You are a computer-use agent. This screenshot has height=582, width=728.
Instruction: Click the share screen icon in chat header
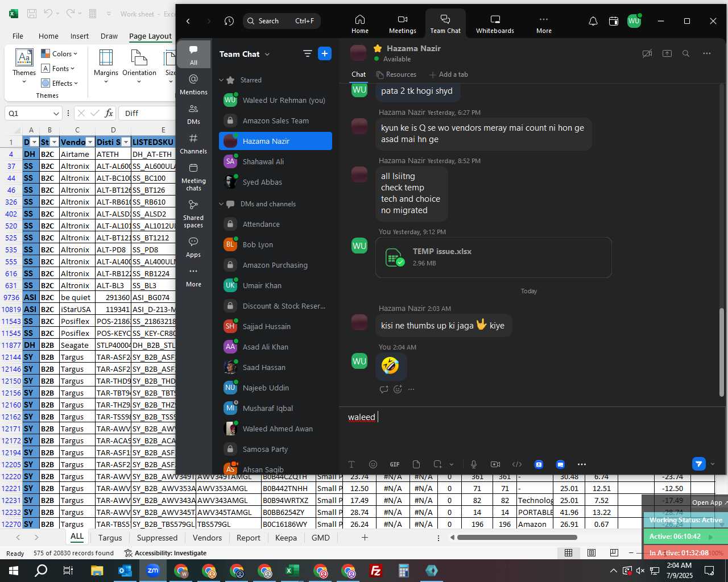pos(667,53)
